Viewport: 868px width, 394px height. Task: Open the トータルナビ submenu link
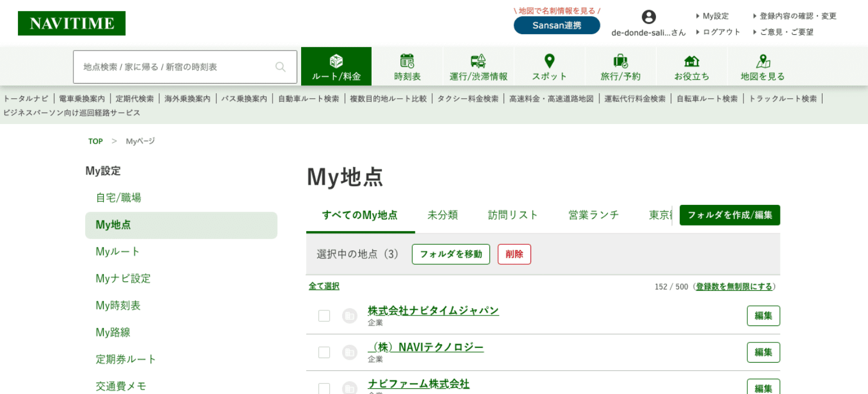pyautogui.click(x=26, y=99)
